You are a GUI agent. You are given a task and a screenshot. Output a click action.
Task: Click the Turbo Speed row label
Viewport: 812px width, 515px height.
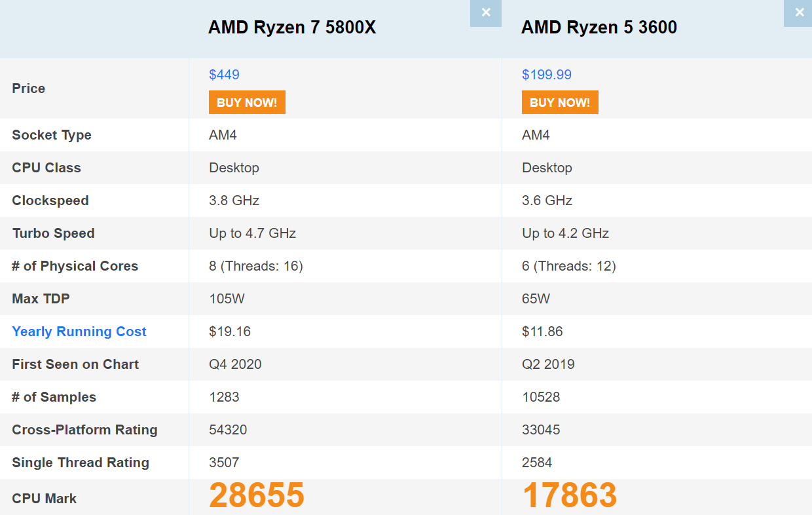point(53,233)
